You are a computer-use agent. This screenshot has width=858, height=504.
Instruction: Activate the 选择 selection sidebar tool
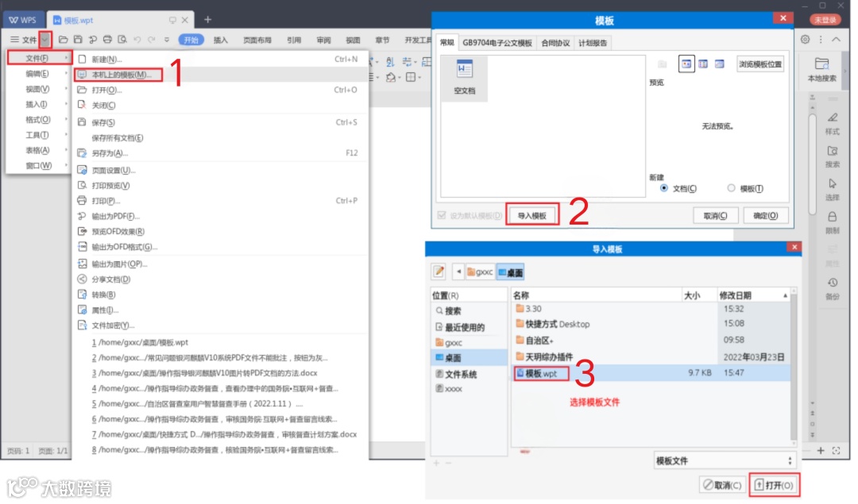[833, 190]
